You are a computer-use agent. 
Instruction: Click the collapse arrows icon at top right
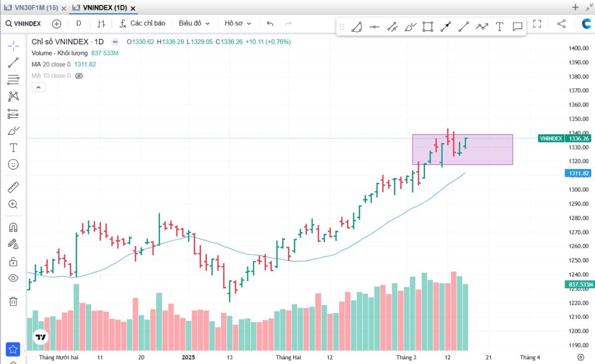coord(588,7)
